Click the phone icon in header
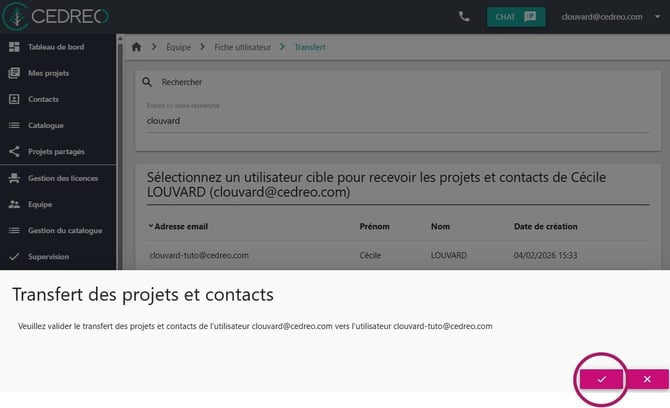The width and height of the screenshot is (670, 408). pyautogui.click(x=464, y=17)
